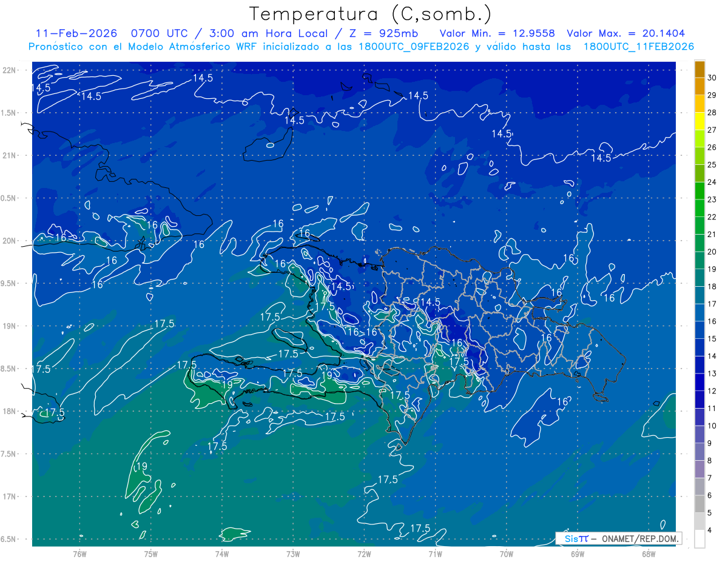This screenshot has width=728, height=562.
Task: Click the '70W' longitude axis label
Action: click(507, 554)
